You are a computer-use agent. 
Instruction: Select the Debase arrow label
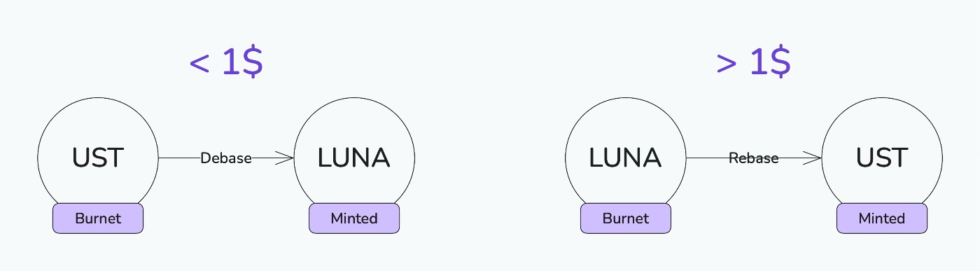tap(226, 158)
